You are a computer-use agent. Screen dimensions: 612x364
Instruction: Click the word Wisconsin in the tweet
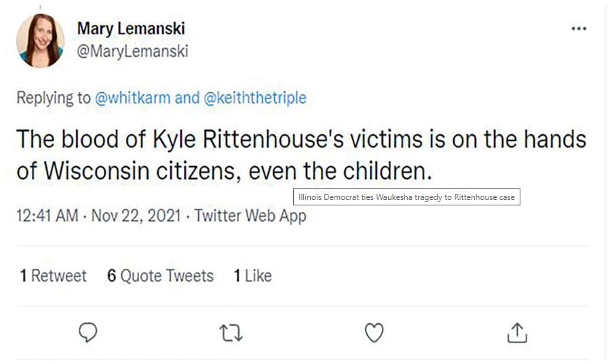pyautogui.click(x=92, y=171)
